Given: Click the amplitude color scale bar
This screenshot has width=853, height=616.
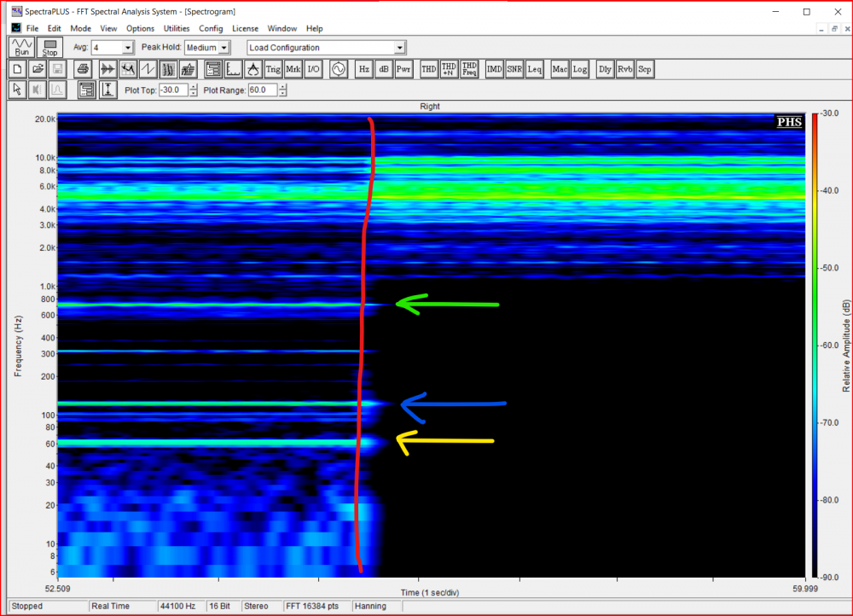Looking at the screenshot, I should point(815,345).
